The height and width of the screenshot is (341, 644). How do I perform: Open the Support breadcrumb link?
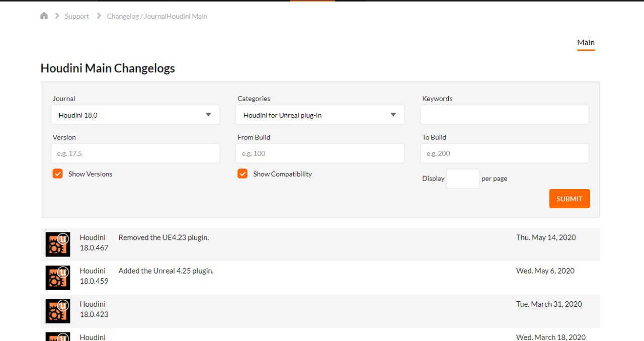tap(77, 16)
